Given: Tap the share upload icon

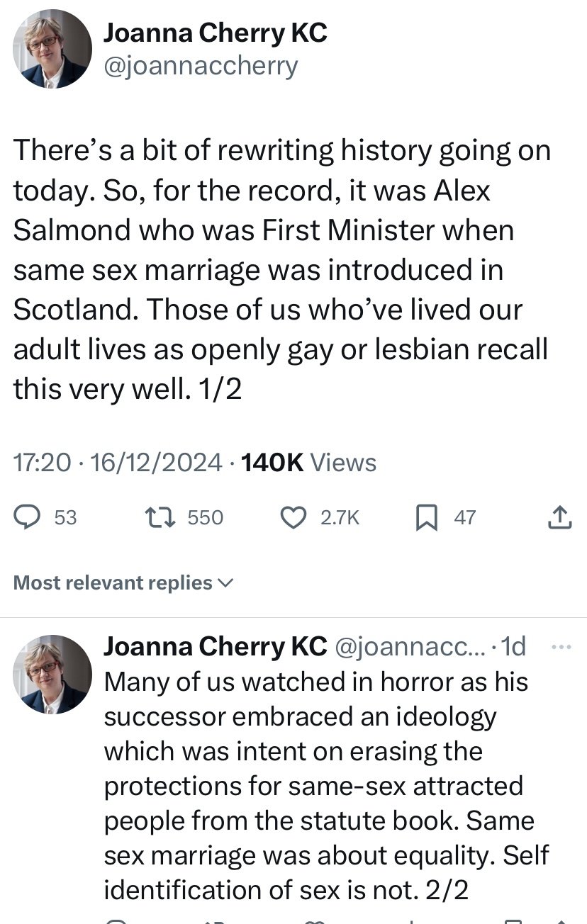Looking at the screenshot, I should (x=560, y=518).
